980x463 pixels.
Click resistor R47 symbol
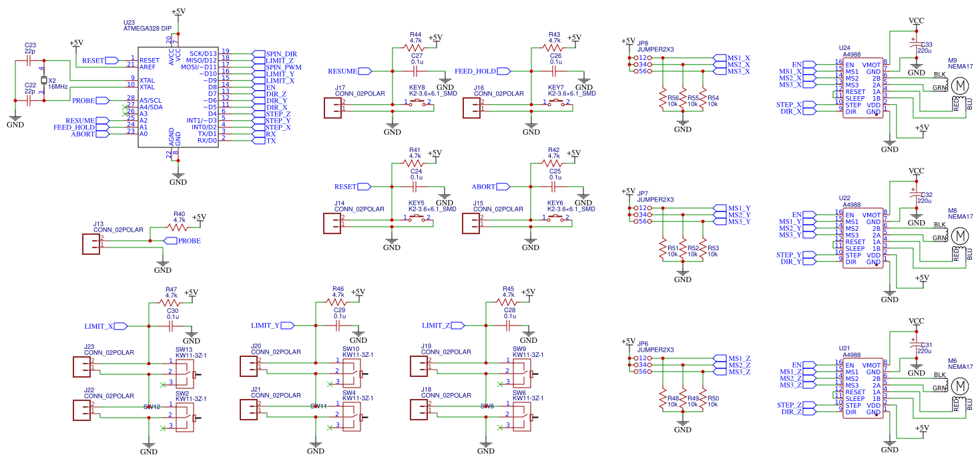click(171, 302)
